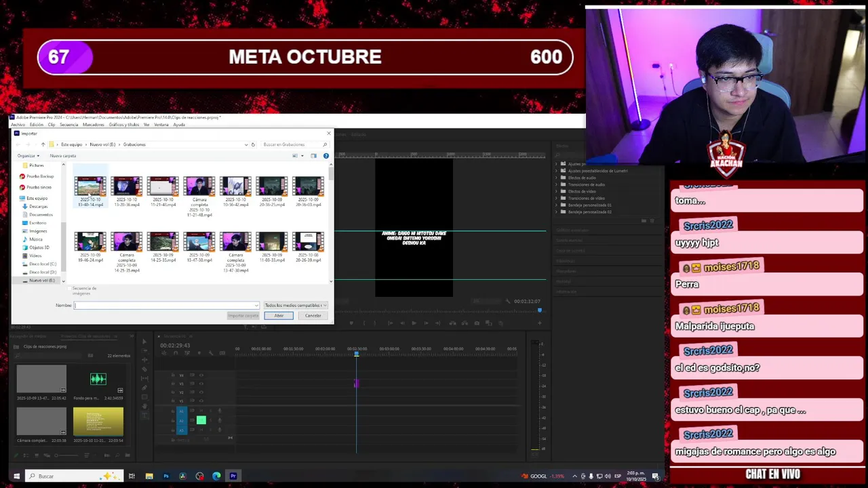Click the blue help icon in dialog

click(x=325, y=156)
